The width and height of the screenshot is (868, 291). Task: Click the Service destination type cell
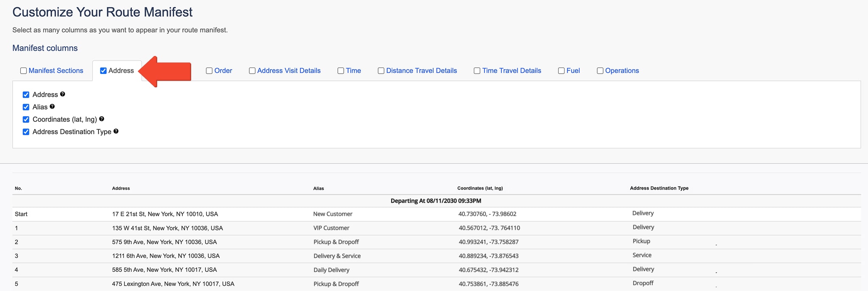642,255
